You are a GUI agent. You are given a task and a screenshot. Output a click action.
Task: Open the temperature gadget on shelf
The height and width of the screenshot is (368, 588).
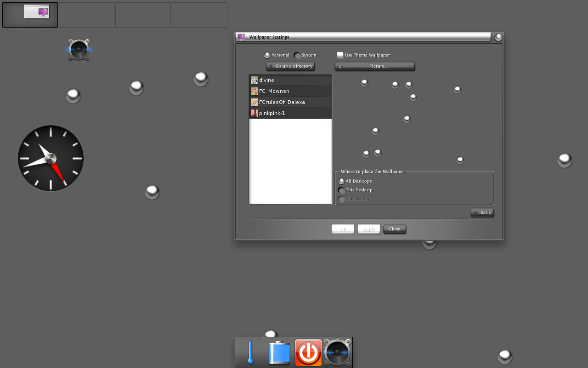tap(250, 353)
